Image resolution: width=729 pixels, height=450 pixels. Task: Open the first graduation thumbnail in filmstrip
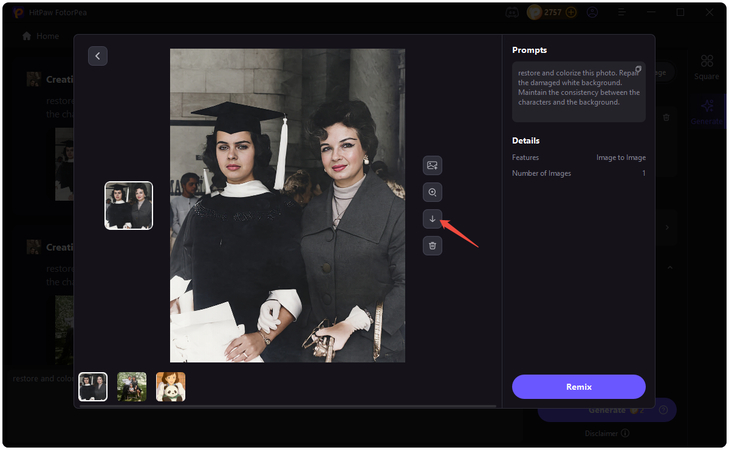tap(93, 386)
